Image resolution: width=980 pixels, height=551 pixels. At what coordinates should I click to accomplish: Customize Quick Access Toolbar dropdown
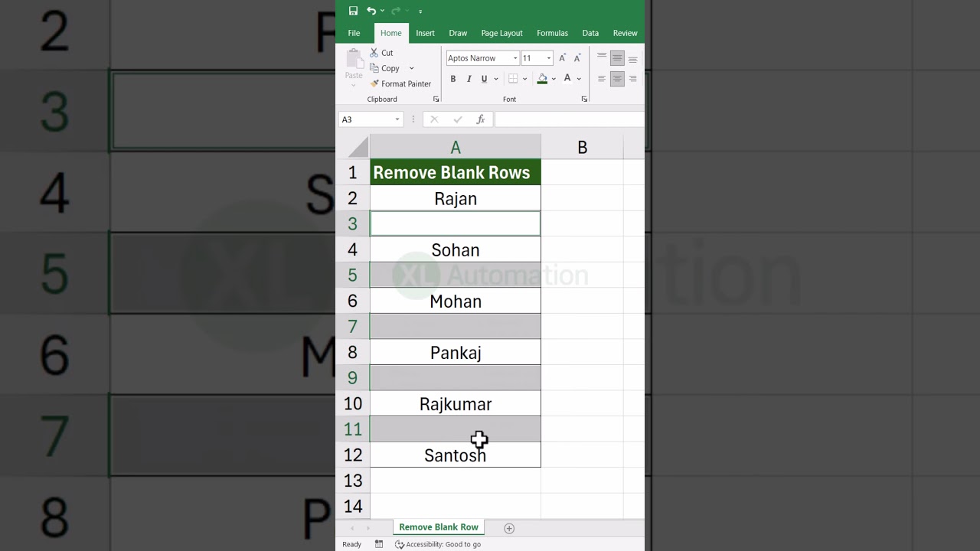[x=420, y=11]
